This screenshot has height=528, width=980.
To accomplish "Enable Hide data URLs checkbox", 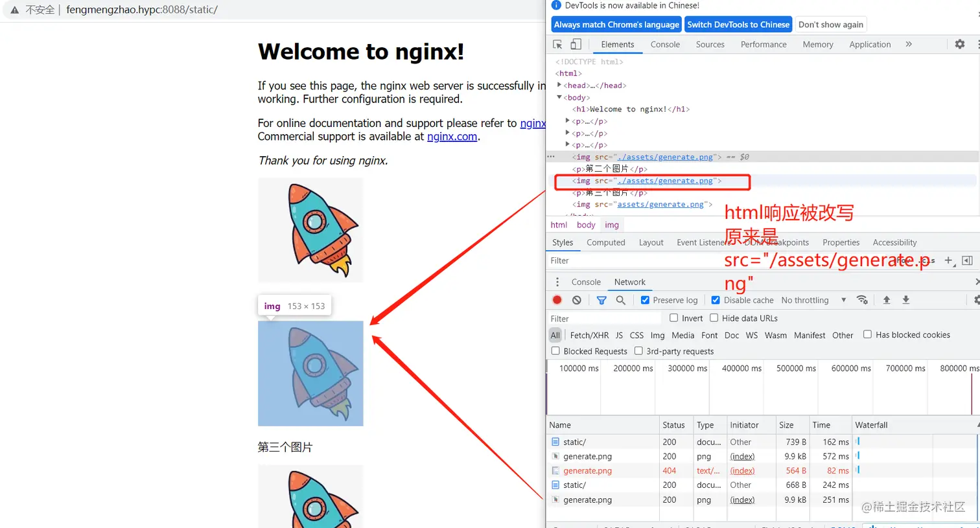I will 714,318.
